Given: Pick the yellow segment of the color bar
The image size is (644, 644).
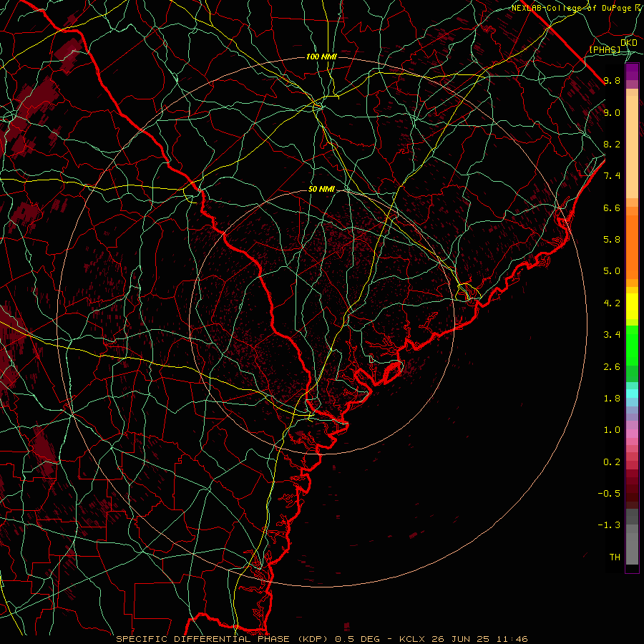Looking at the screenshot, I should 632,306.
